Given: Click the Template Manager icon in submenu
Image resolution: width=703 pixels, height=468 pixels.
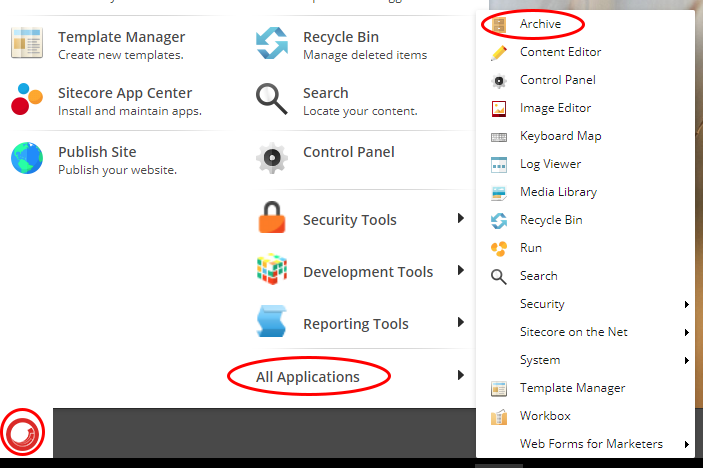Looking at the screenshot, I should click(499, 389).
